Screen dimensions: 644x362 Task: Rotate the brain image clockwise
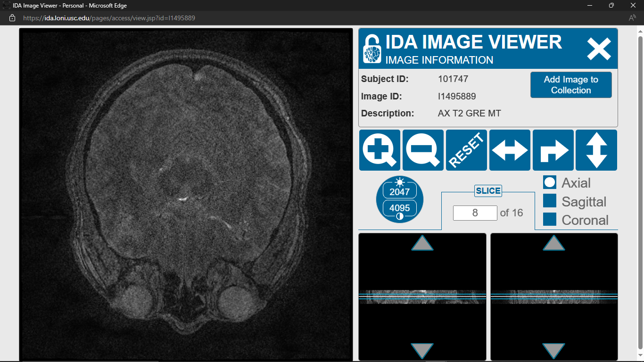(553, 150)
